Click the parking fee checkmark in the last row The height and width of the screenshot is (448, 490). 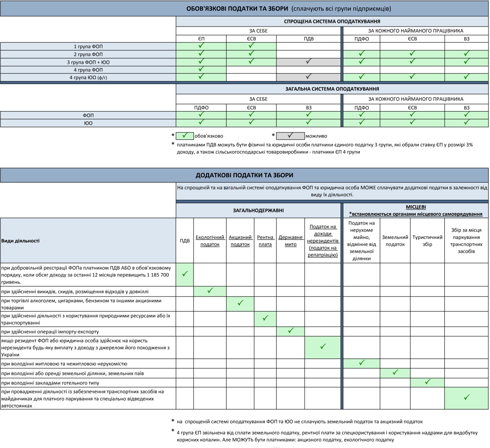click(x=467, y=397)
